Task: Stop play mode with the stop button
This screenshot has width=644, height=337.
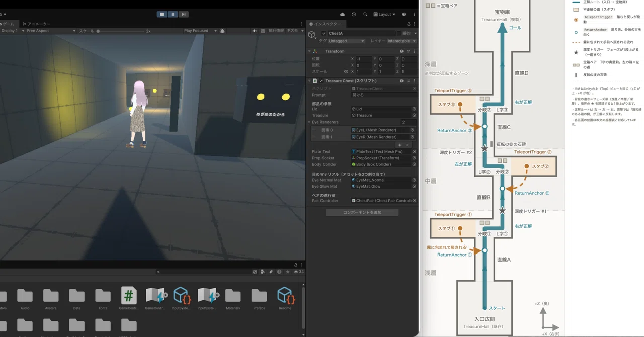Action: [x=162, y=14]
